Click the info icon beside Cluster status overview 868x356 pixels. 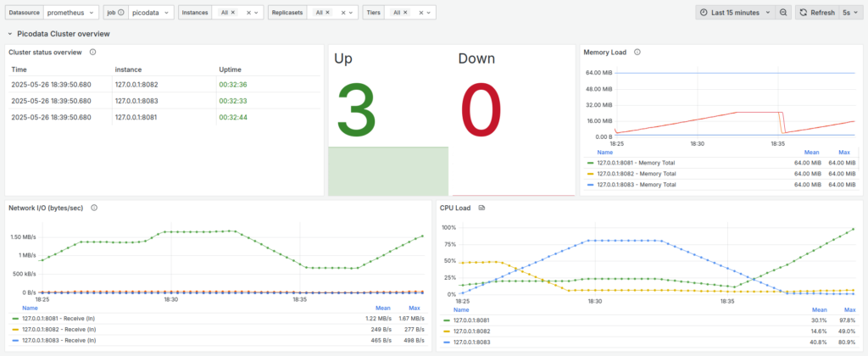pos(92,52)
